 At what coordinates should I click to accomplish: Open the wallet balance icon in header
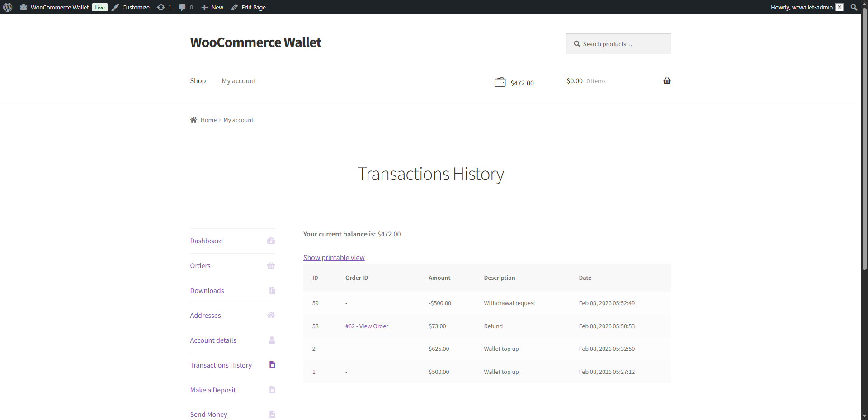click(500, 82)
